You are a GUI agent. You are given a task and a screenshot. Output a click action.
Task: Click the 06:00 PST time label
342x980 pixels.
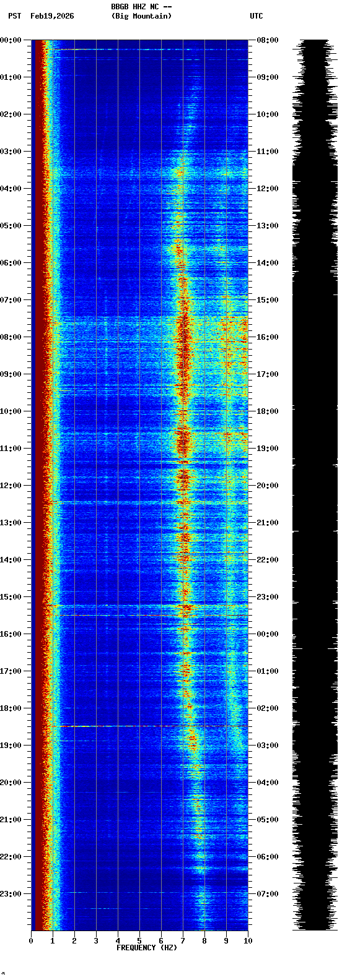coord(11,263)
